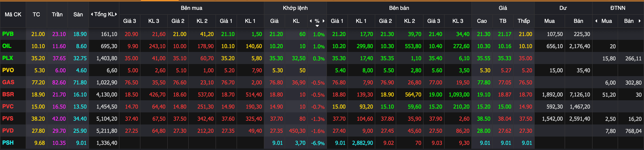Click PSH sell volume 2,882,90

tap(362, 143)
